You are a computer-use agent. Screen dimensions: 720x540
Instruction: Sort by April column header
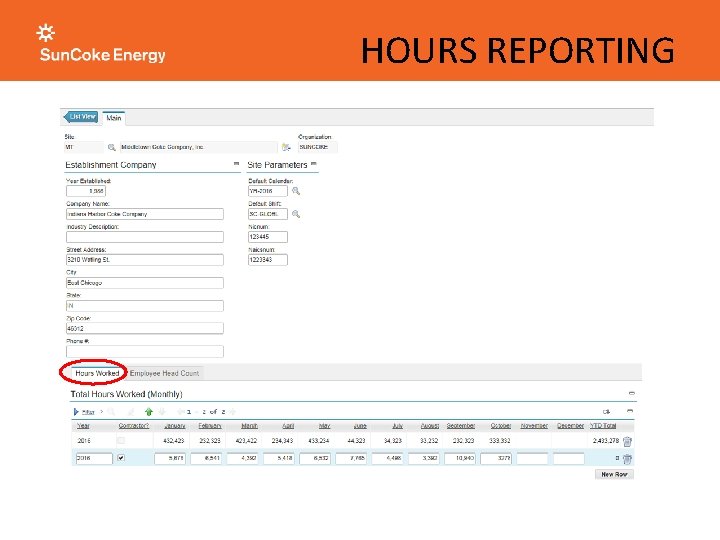[x=288, y=426]
